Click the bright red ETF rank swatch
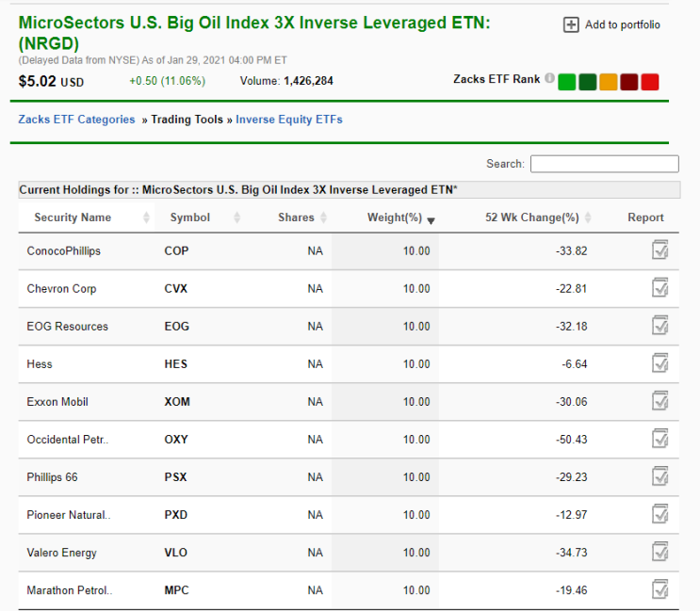The image size is (700, 611). click(650, 82)
